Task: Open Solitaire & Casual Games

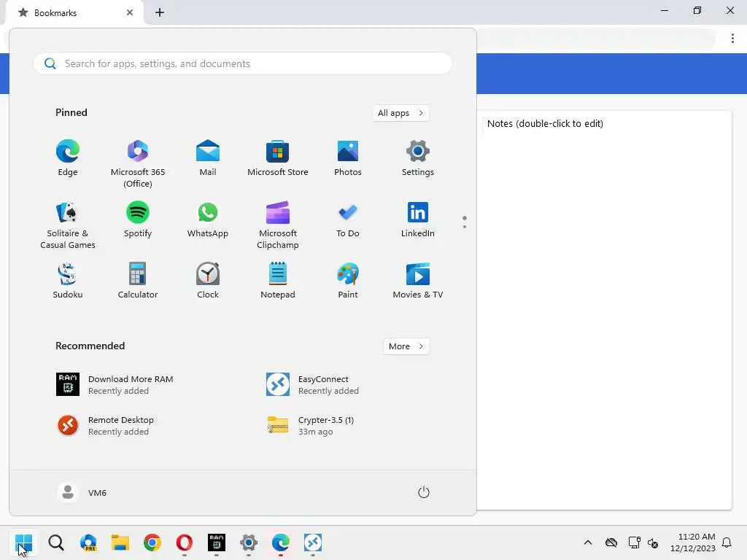Action: point(68,225)
